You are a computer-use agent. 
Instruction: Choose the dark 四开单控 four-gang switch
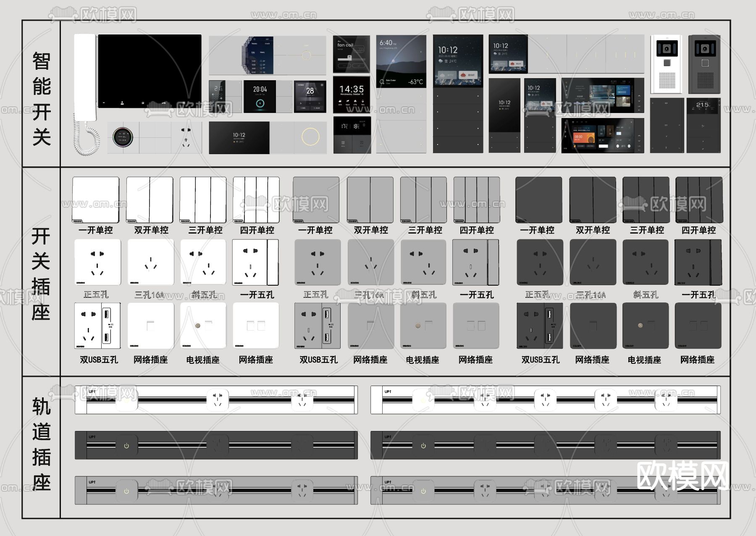point(699,200)
